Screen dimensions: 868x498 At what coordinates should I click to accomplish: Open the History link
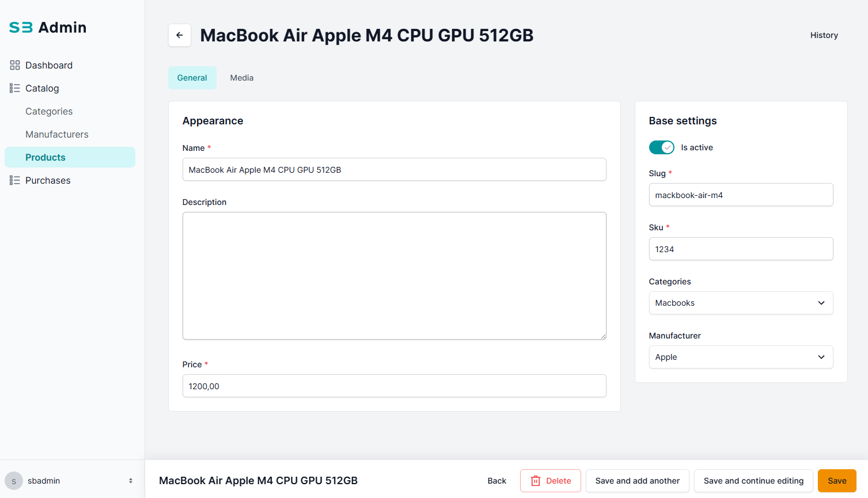point(824,35)
